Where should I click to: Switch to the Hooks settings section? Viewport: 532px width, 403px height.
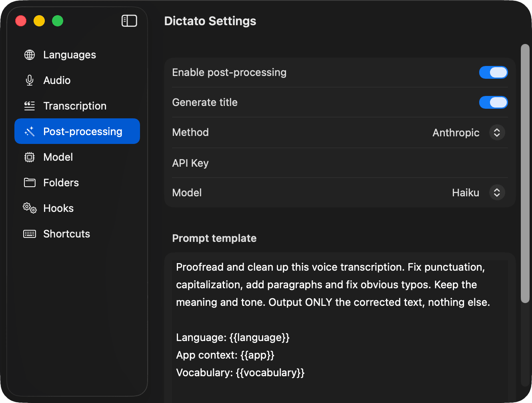click(x=58, y=208)
